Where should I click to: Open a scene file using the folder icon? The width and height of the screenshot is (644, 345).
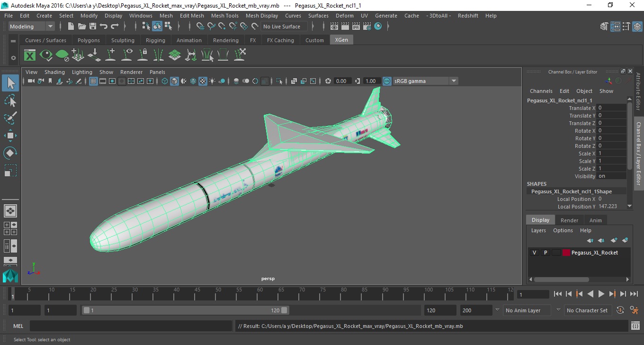coord(82,27)
